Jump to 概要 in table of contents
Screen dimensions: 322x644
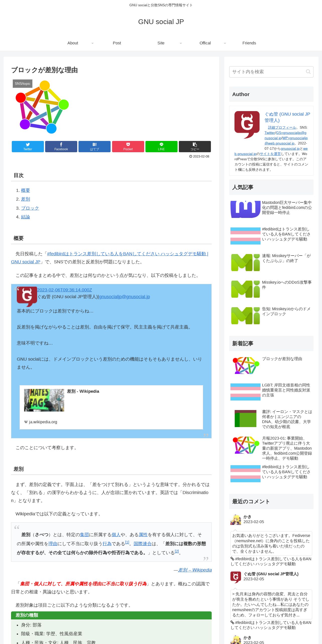(x=26, y=190)
